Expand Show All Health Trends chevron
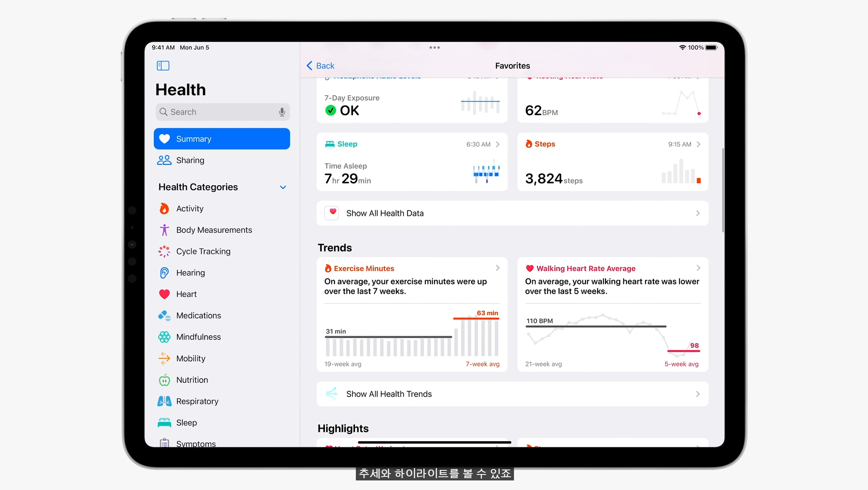The width and height of the screenshot is (868, 490). click(698, 394)
